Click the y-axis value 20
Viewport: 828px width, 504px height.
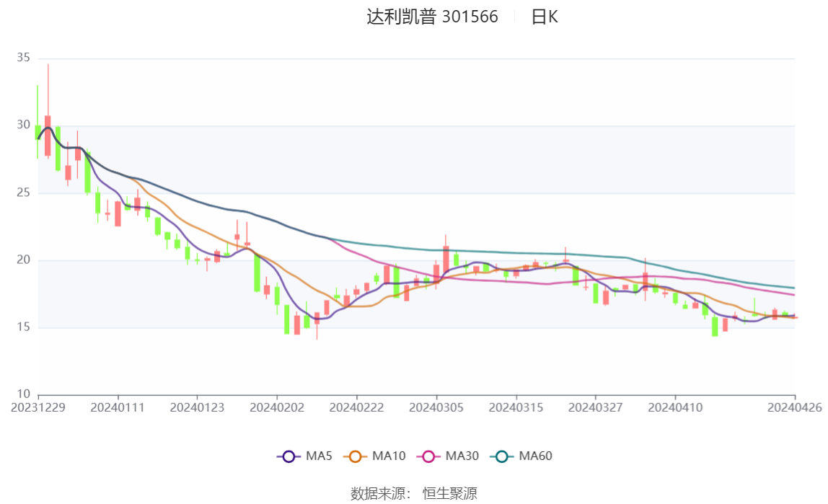[23, 260]
